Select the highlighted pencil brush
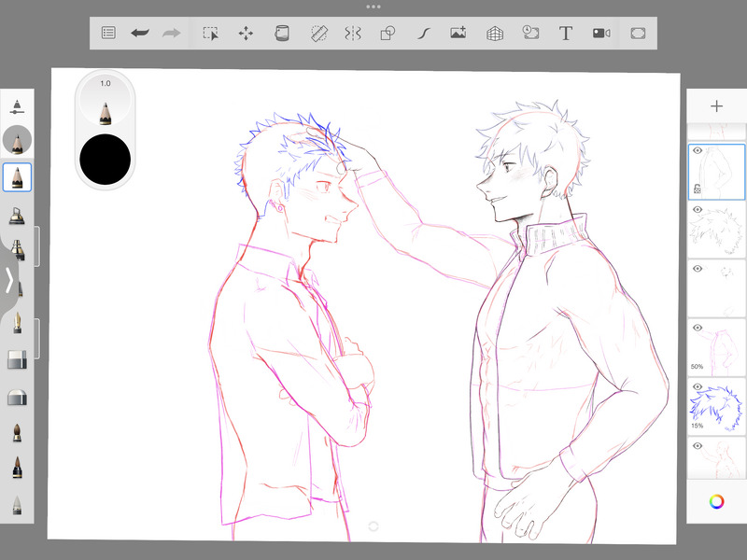The image size is (747, 560). (17, 177)
